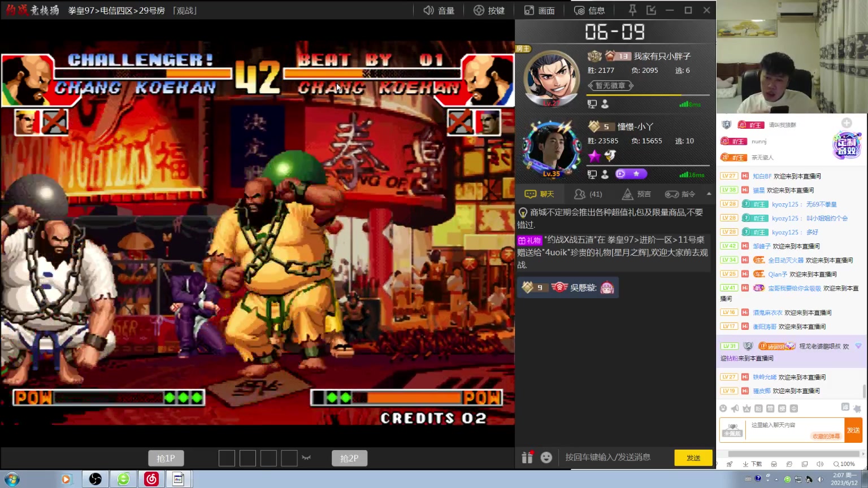Click 抢1P to take player one seat

[x=166, y=458]
